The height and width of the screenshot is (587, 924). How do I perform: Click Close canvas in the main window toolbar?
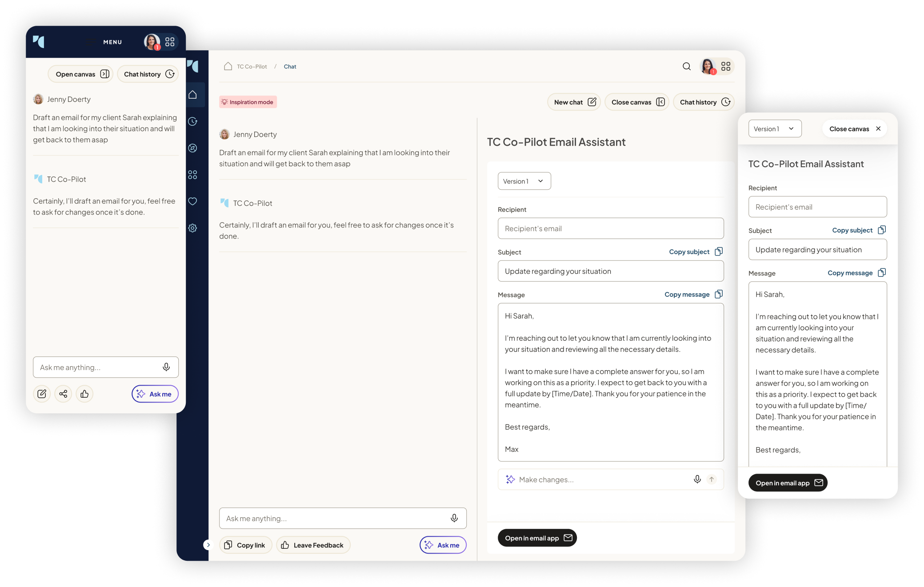637,102
